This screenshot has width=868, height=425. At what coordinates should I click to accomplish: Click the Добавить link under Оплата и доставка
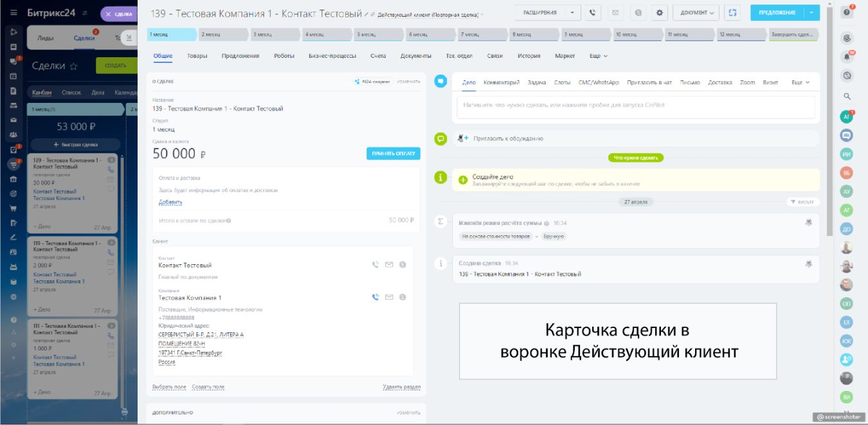click(170, 202)
